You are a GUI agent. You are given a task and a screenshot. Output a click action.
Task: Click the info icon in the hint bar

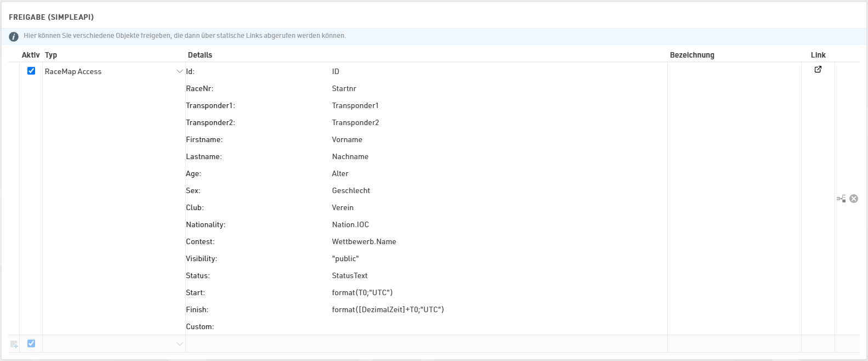[14, 36]
